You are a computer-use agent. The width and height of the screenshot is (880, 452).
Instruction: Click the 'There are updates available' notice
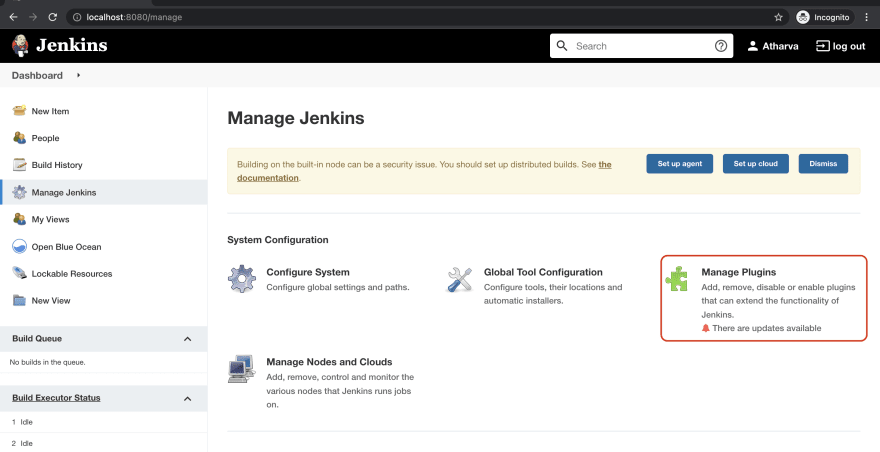pyautogui.click(x=761, y=328)
